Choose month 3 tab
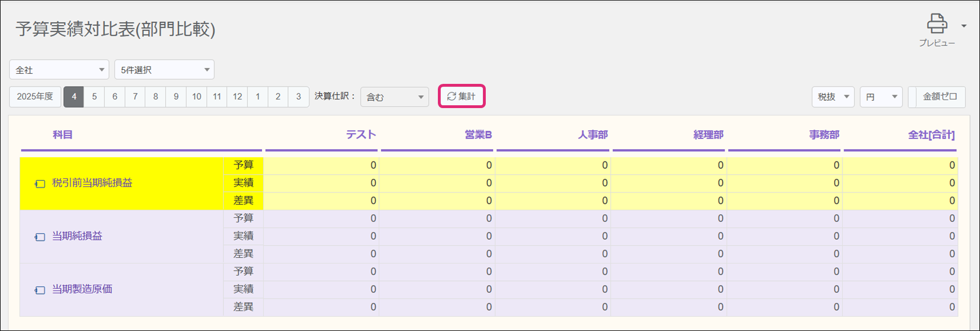Viewport: 980px width, 331px height. point(298,97)
